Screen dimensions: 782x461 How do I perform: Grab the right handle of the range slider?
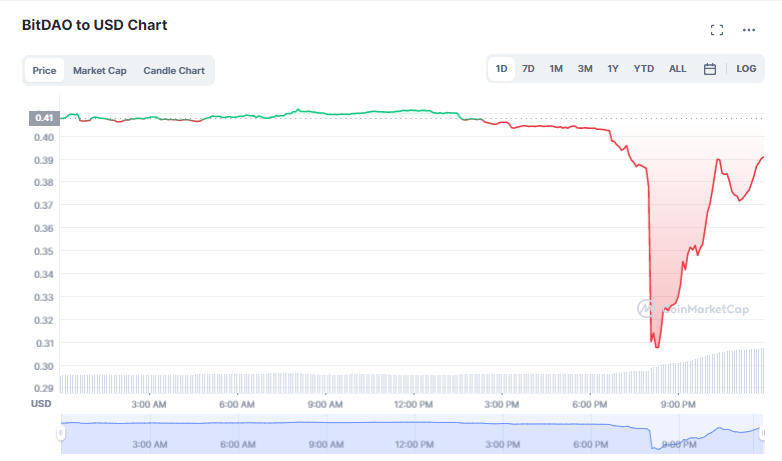[763, 433]
